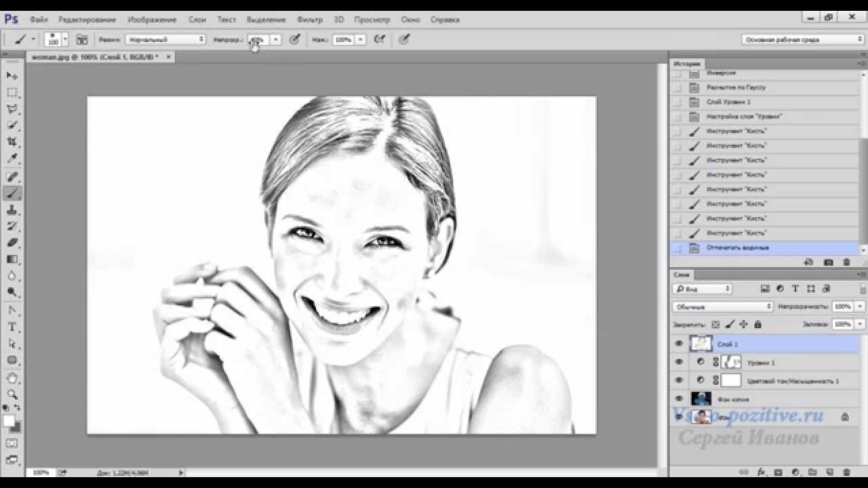
Task: Open the workspace dropdown Основная рабочая среда
Action: (x=802, y=39)
